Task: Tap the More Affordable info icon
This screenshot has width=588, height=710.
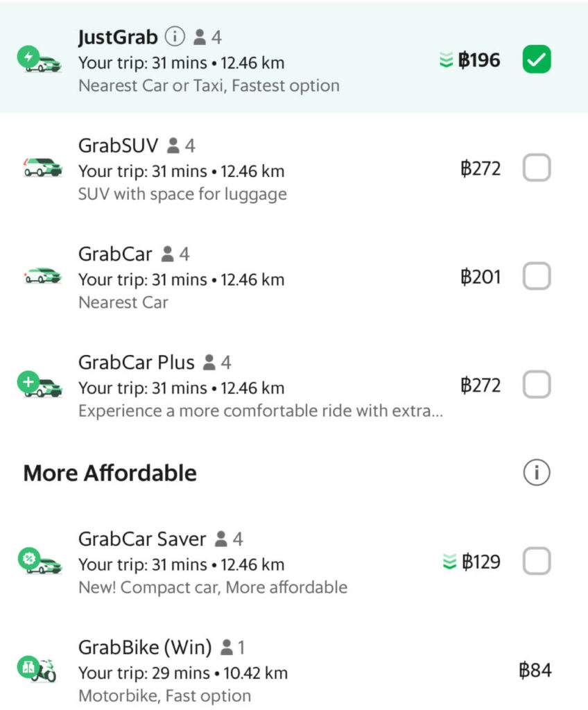Action: pyautogui.click(x=537, y=472)
